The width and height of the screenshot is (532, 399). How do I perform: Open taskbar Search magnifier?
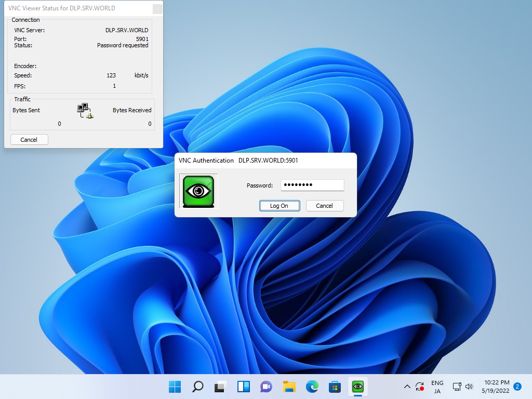click(x=198, y=387)
